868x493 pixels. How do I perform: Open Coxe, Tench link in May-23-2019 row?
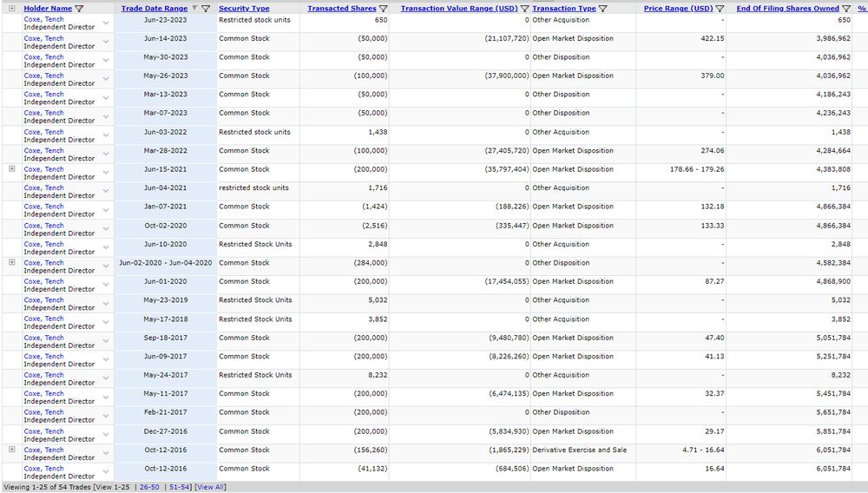tap(43, 300)
